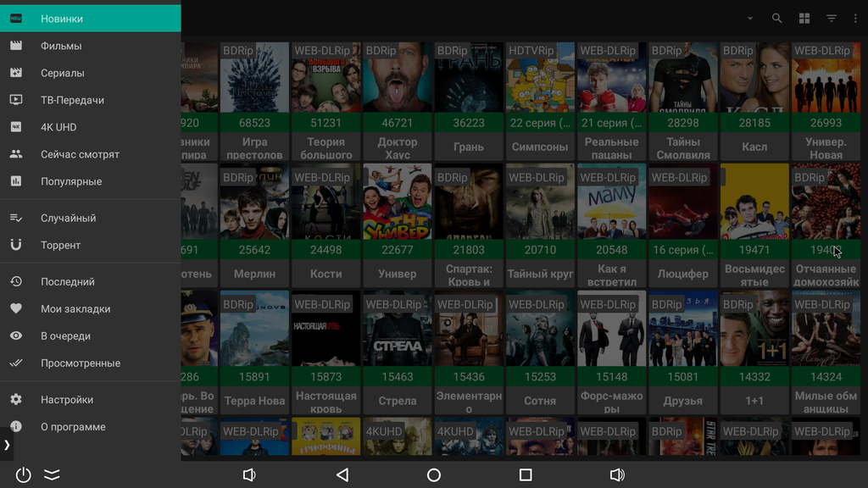Choose 4K UHD menu entry
The width and height of the screenshot is (868, 488).
90,127
